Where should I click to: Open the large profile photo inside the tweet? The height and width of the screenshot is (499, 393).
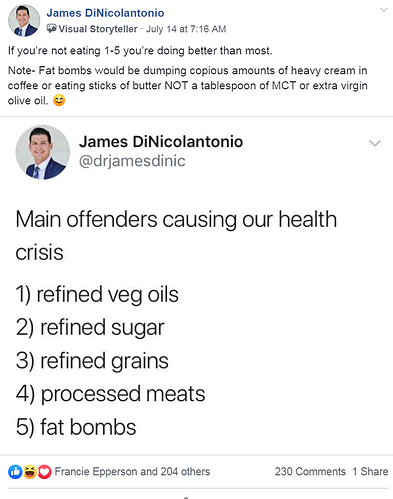coord(43,152)
